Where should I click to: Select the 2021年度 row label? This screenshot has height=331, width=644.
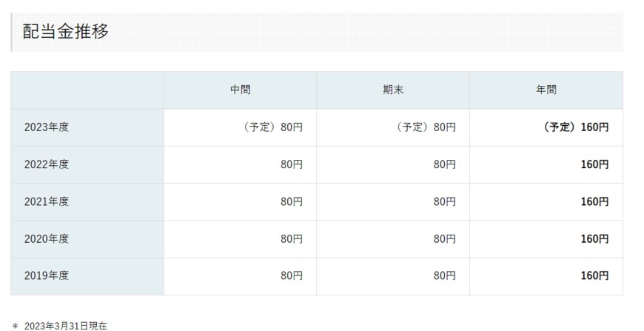pyautogui.click(x=46, y=201)
